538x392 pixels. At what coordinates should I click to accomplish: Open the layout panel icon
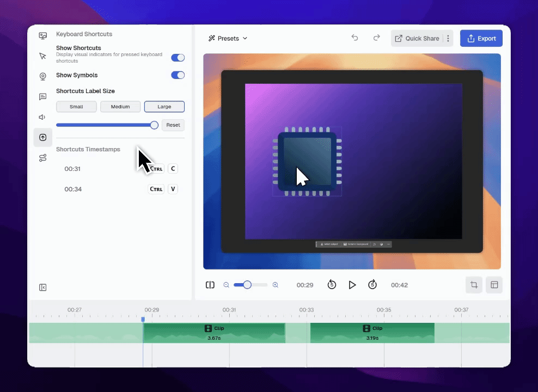tap(494, 285)
